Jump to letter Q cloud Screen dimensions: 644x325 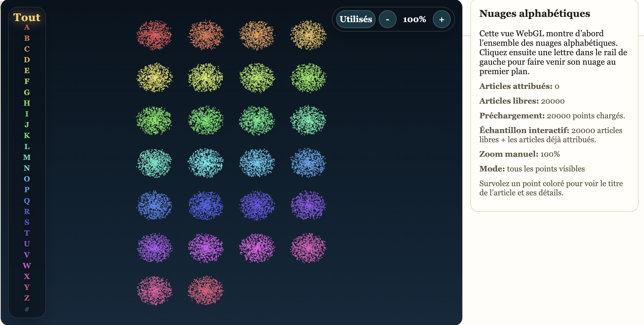pos(27,201)
